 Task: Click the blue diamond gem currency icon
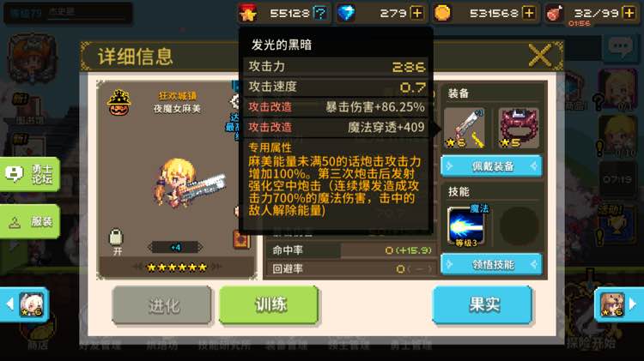click(x=346, y=14)
